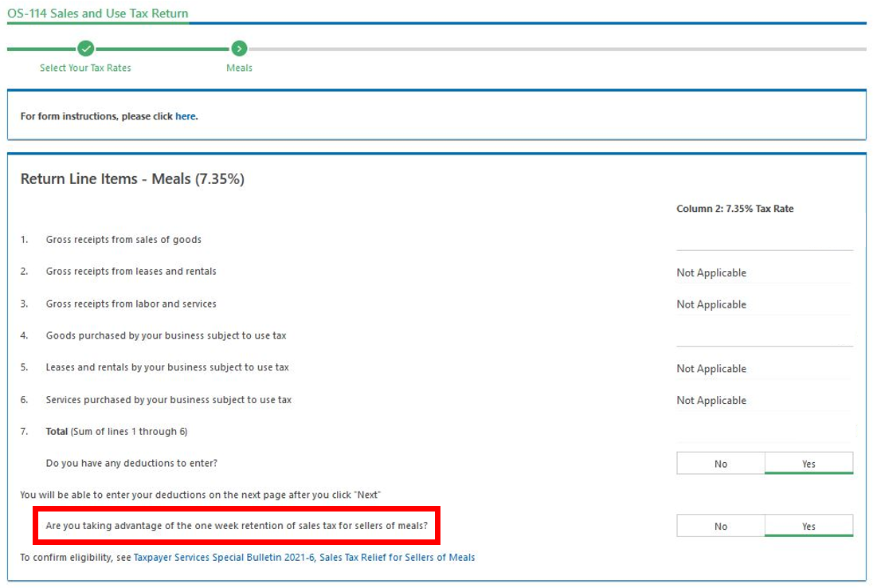Screen dimensions: 873x588
Task: Focus the gross receipts from sales of goods field
Action: [x=764, y=240]
